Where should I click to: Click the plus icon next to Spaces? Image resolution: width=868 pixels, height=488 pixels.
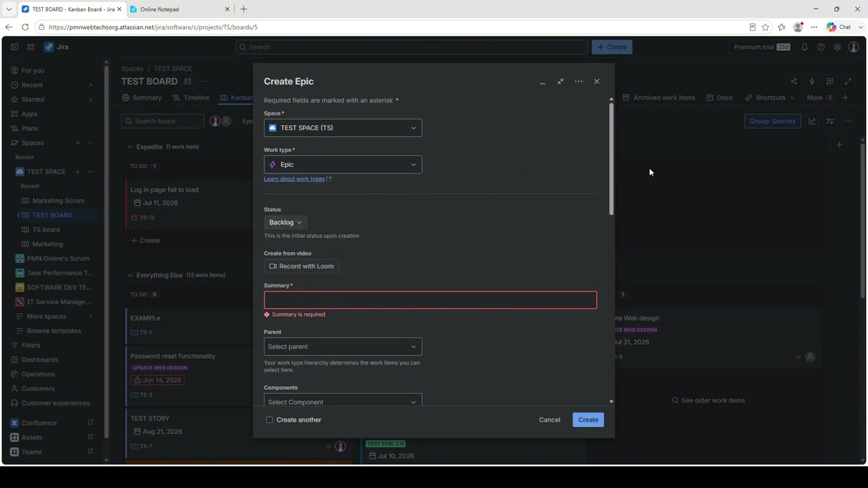point(77,143)
